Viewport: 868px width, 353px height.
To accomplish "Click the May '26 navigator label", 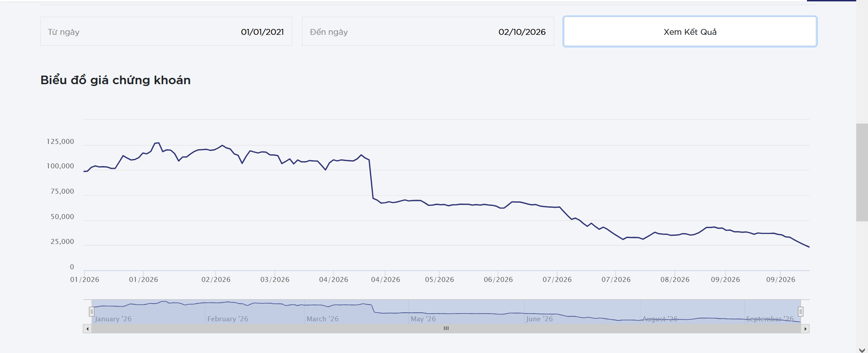I will [423, 319].
